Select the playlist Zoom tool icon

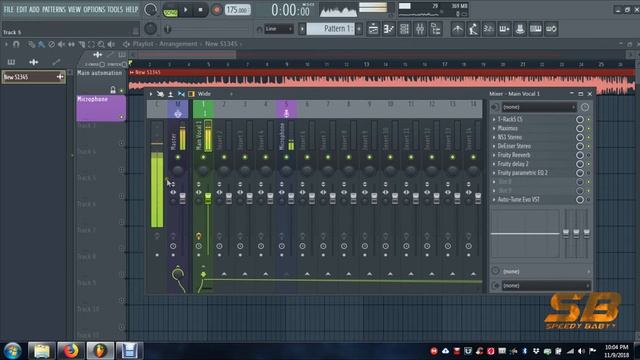pyautogui.click(x=101, y=44)
